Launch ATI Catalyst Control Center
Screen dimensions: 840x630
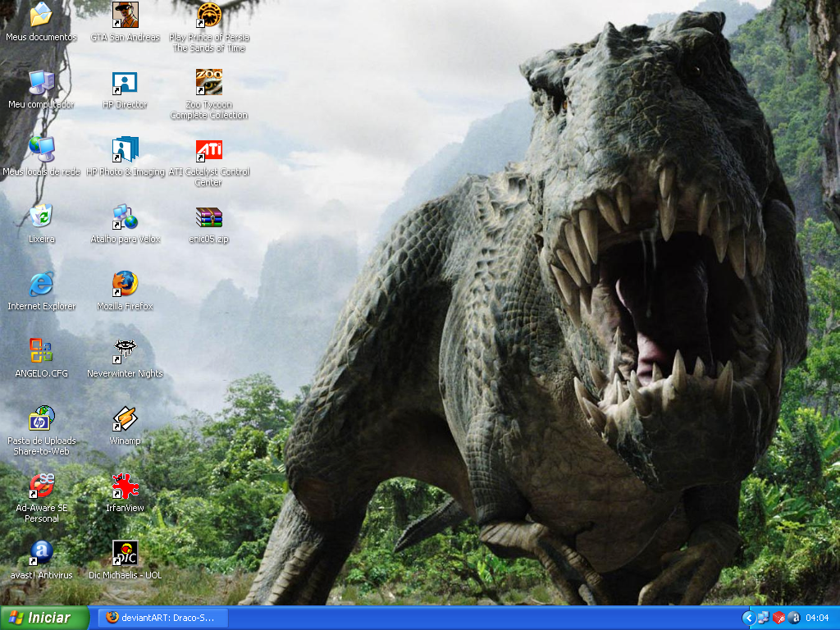coord(209,149)
